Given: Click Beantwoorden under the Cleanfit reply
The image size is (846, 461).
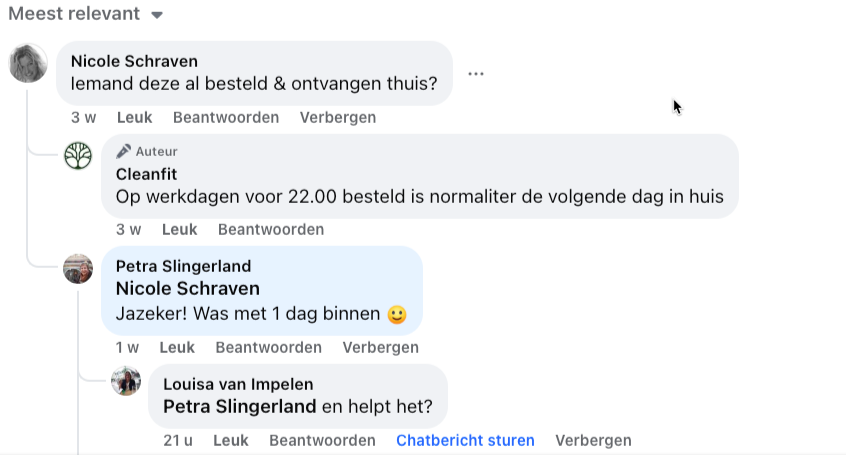Looking at the screenshot, I should 271,229.
